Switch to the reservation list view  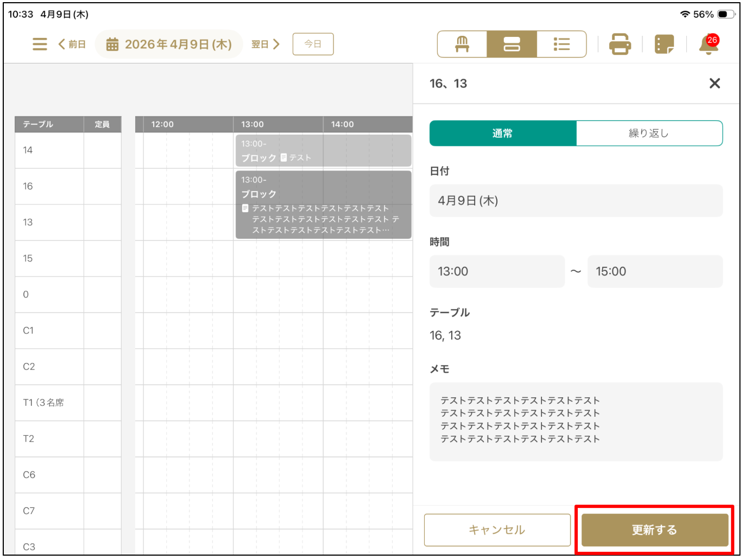[x=561, y=44]
